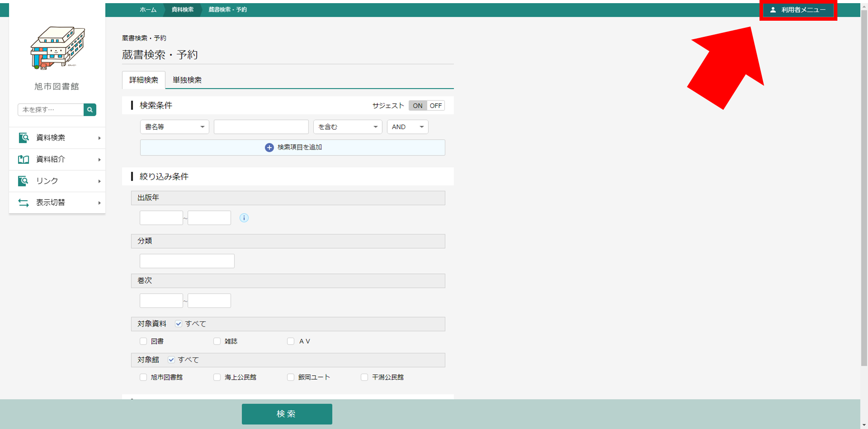The width and height of the screenshot is (868, 429).
Task: Click the info icon next to 出版年
Action: (244, 218)
